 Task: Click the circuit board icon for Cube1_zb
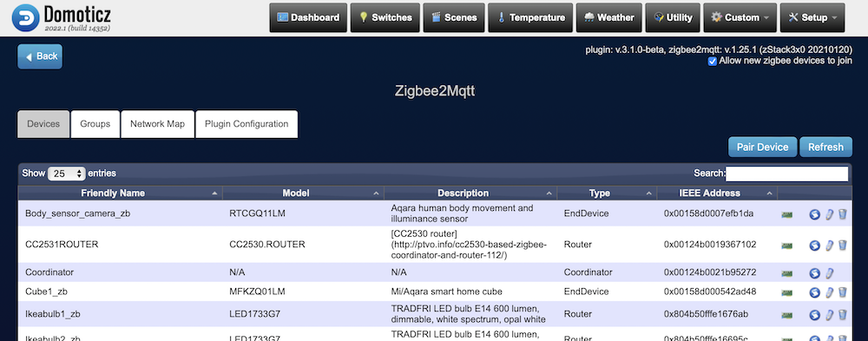tap(786, 292)
